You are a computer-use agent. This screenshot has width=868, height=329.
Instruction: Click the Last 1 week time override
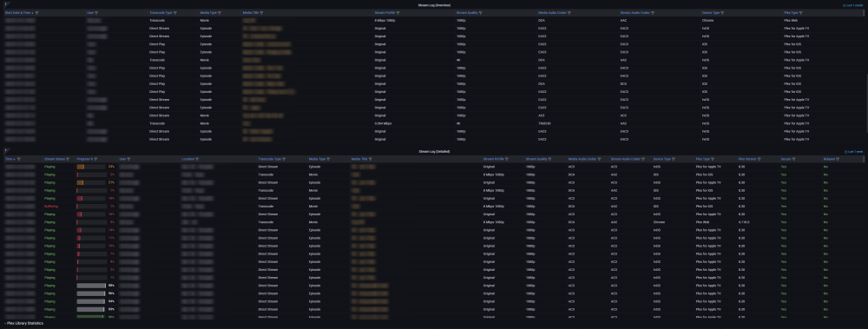852,151
